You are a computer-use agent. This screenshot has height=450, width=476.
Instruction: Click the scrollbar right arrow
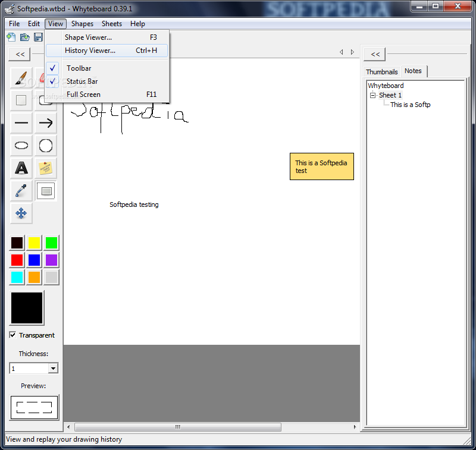click(355, 427)
